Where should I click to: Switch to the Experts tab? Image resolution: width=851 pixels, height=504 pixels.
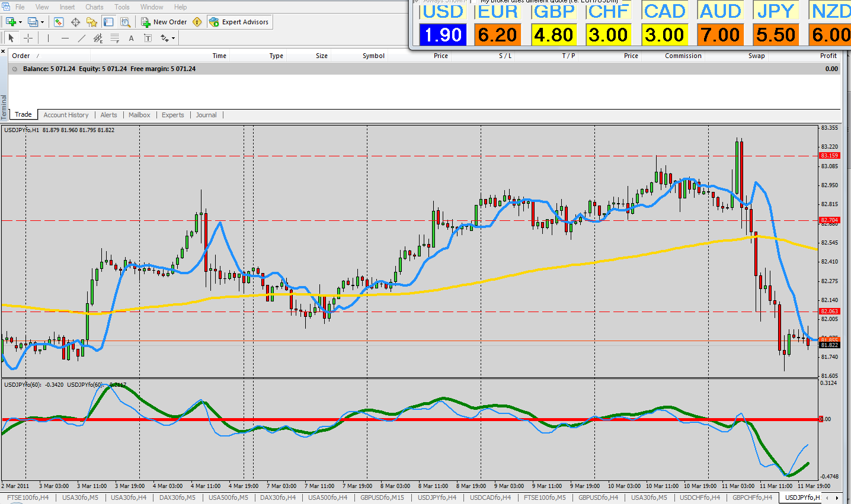(x=173, y=115)
